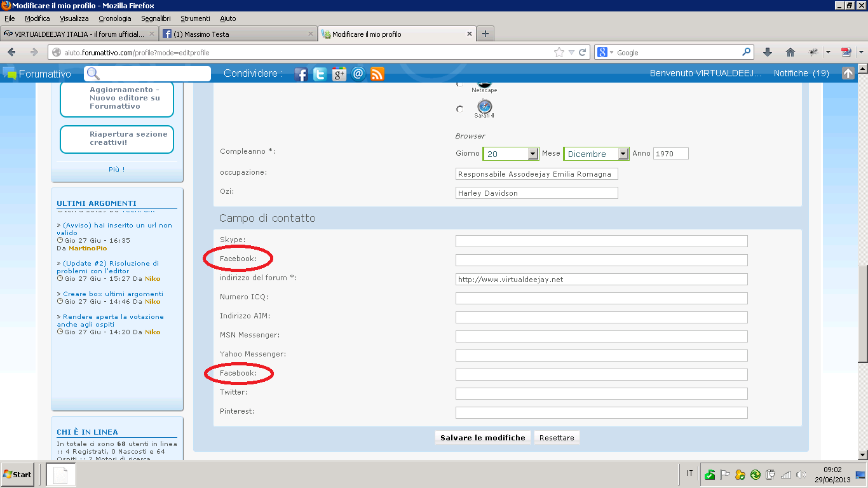Click the forum toolbar search box
This screenshot has height=488, width=868.
click(147, 74)
